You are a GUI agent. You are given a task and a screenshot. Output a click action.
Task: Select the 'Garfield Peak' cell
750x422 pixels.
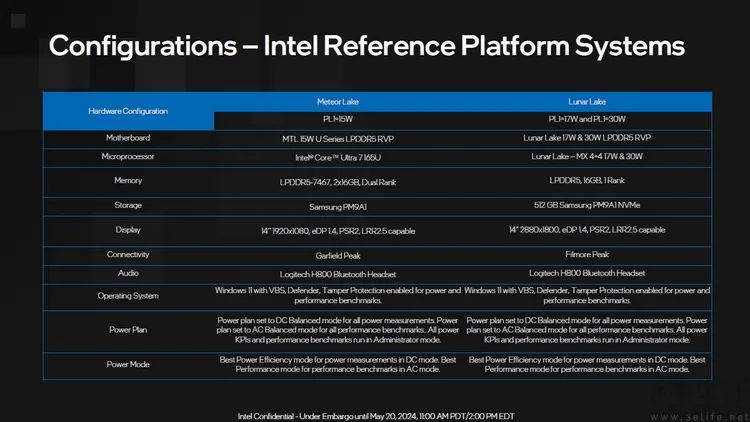(338, 256)
